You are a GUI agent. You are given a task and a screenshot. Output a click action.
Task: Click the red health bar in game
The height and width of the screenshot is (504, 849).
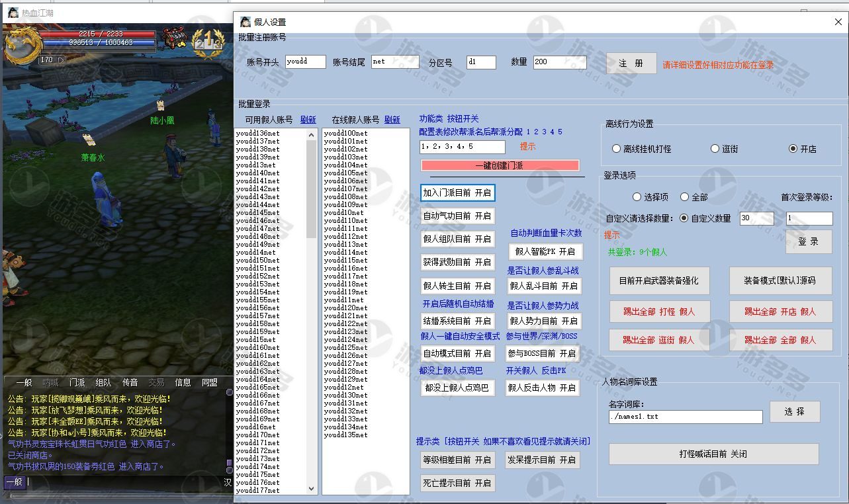tap(100, 34)
